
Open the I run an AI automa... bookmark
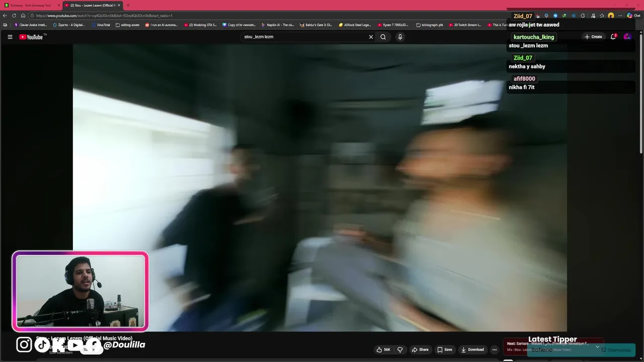click(x=162, y=25)
